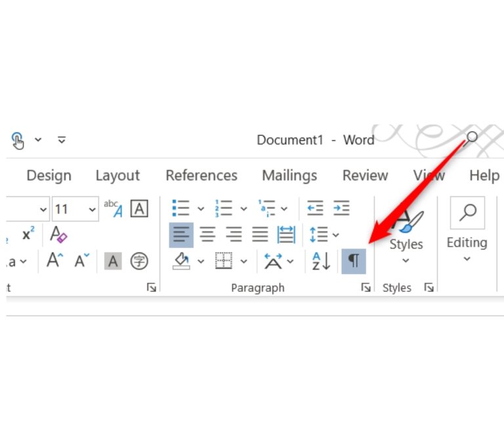The height and width of the screenshot is (448, 504).
Task: Open the Asian Layout dropdown arrow
Action: click(x=290, y=261)
